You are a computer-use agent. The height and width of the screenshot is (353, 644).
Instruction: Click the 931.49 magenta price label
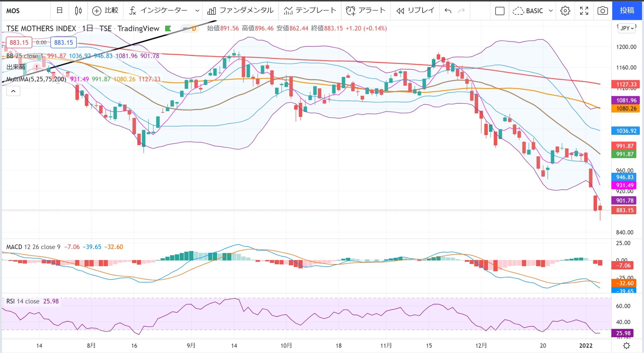(624, 185)
